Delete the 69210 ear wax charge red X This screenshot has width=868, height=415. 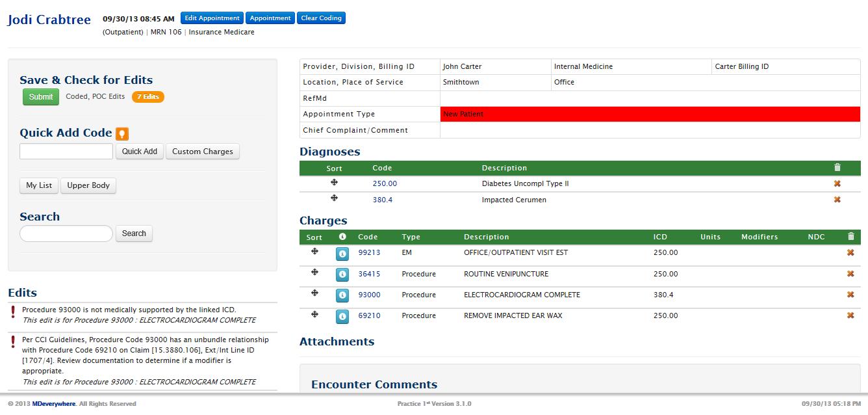[x=850, y=315]
